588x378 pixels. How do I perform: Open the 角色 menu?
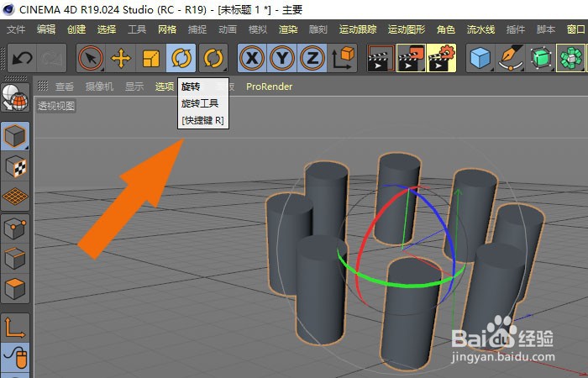tap(446, 29)
